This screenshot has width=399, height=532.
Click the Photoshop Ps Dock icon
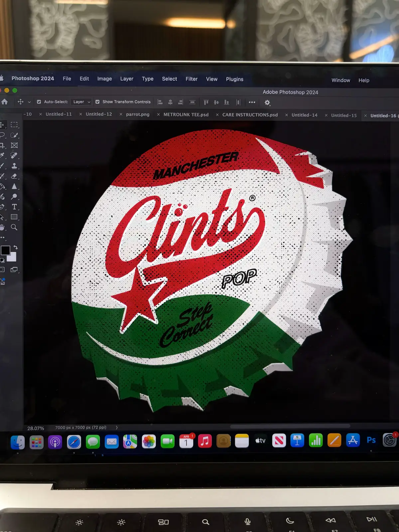click(x=371, y=440)
